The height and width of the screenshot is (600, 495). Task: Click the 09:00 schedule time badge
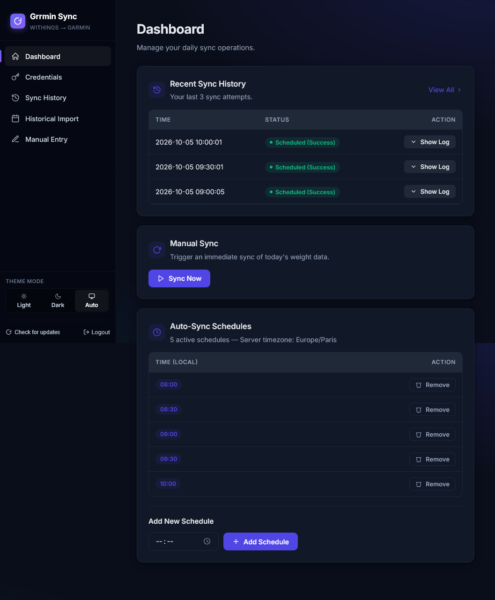coord(169,434)
